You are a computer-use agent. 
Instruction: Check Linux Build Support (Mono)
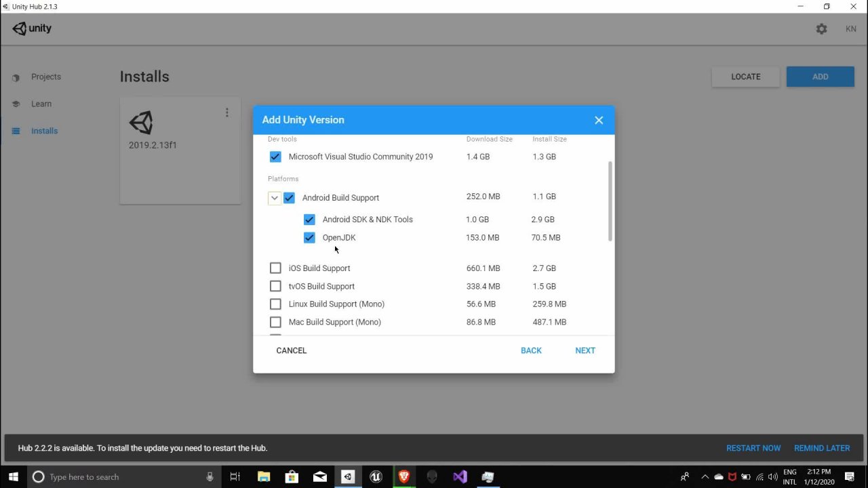tap(275, 304)
